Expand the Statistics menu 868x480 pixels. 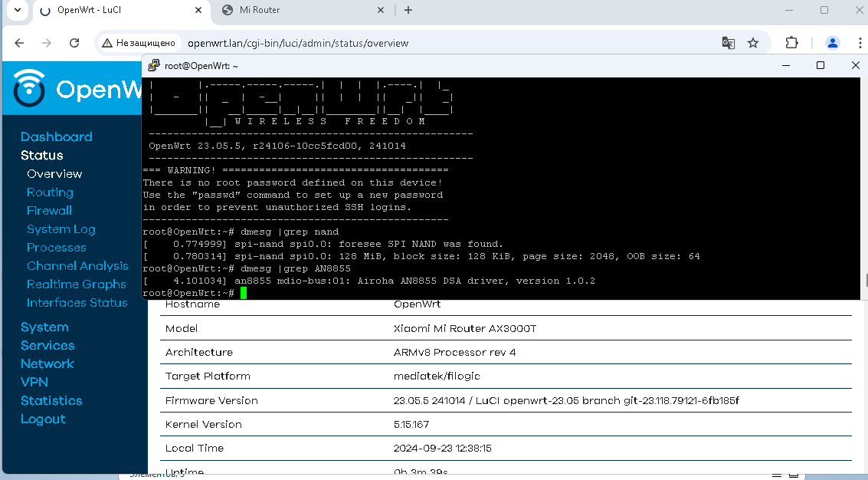(x=51, y=400)
